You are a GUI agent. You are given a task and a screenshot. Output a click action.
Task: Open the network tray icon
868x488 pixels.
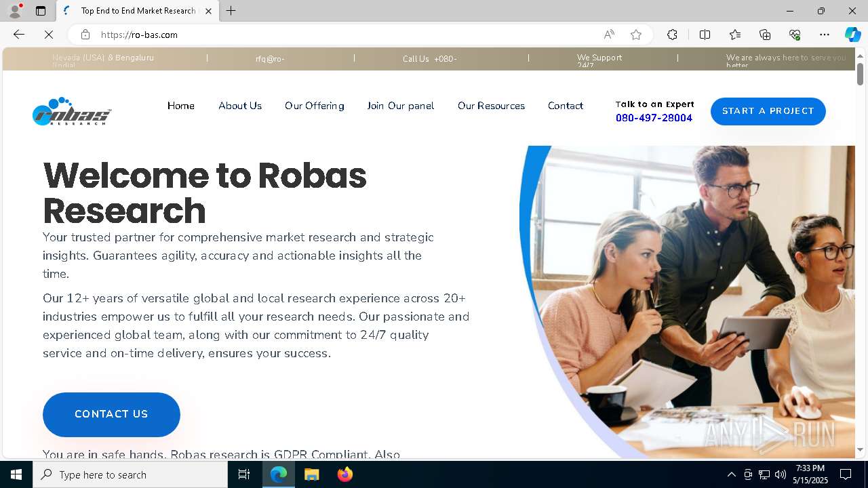pyautogui.click(x=764, y=474)
